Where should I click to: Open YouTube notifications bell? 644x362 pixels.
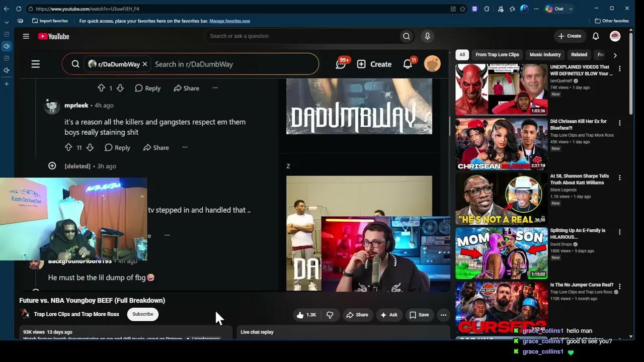(596, 36)
